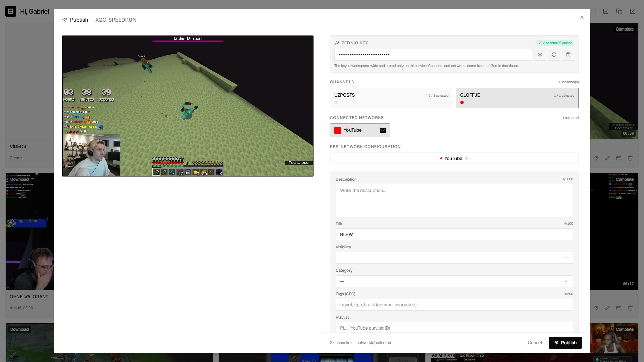Reveal the Zernio key with the eye icon
Viewport: 644px width, 362px height.
coord(540,55)
